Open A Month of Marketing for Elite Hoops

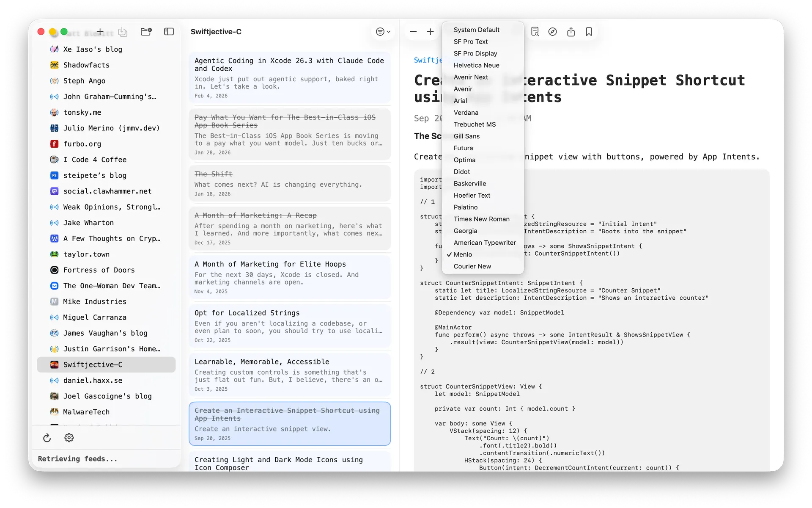pyautogui.click(x=290, y=277)
